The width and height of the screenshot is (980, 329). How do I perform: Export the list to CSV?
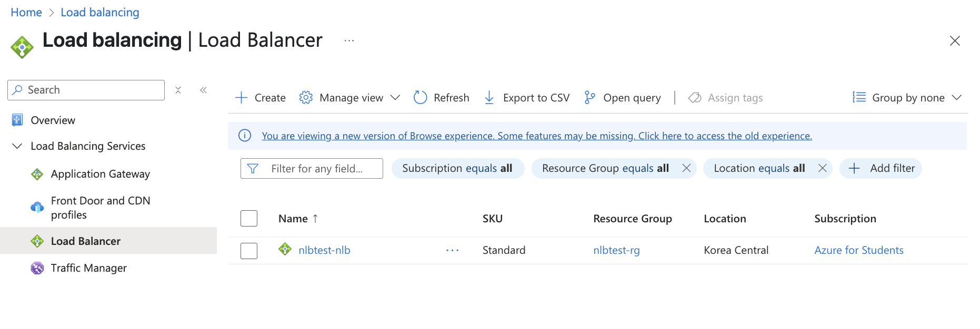[526, 98]
